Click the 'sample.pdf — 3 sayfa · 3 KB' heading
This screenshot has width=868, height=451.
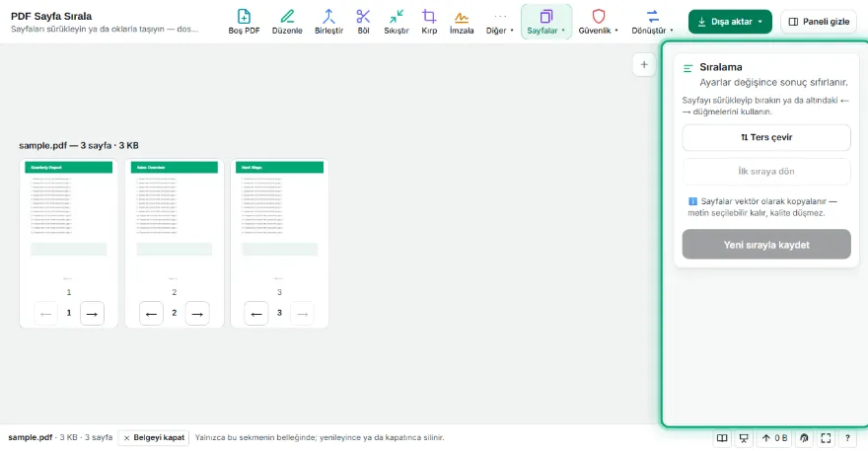pyautogui.click(x=79, y=146)
